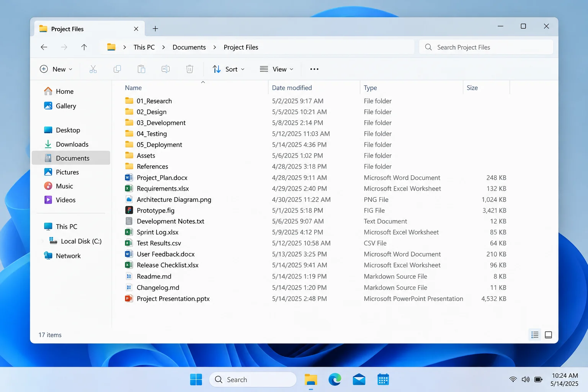This screenshot has height=392, width=588.
Task: Click the volume speaker tray icon
Action: [x=526, y=379]
